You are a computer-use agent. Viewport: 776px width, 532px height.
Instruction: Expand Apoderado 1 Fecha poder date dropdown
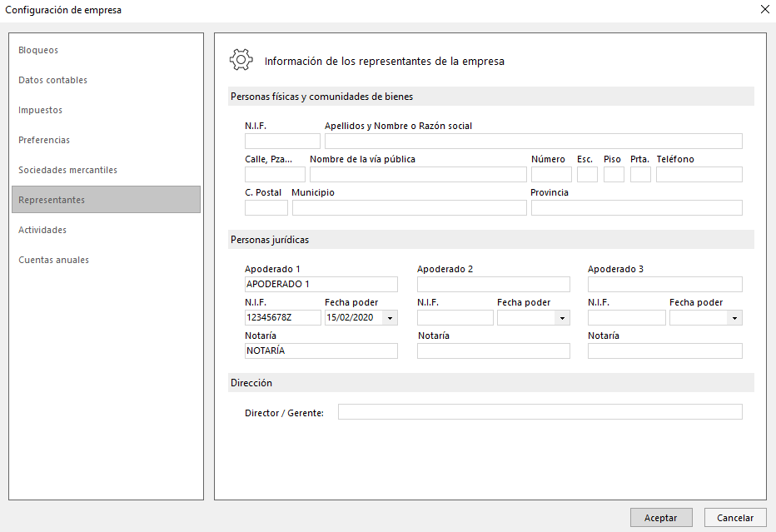click(x=390, y=318)
